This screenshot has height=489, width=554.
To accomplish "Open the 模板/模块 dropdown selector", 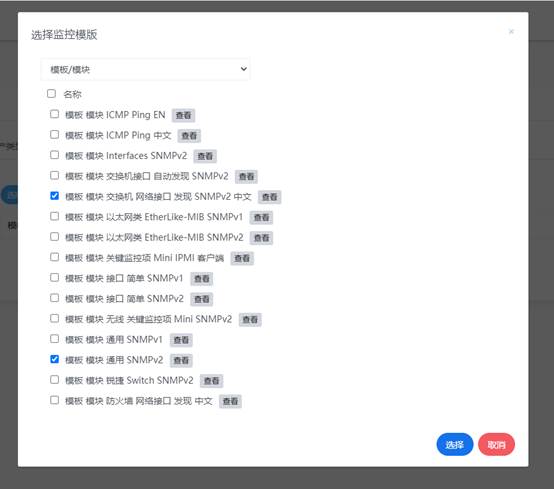I will tap(145, 69).
